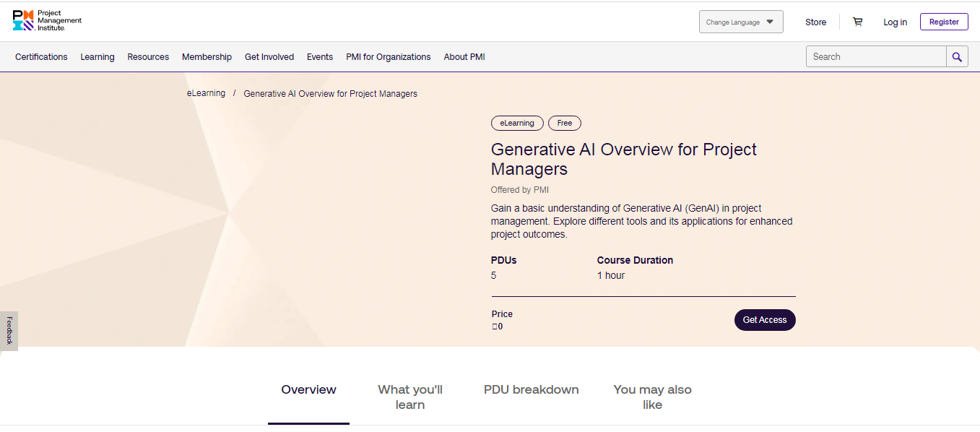Go to the eLearning breadcrumb link
Viewport: 980px width, 432px height.
(206, 93)
